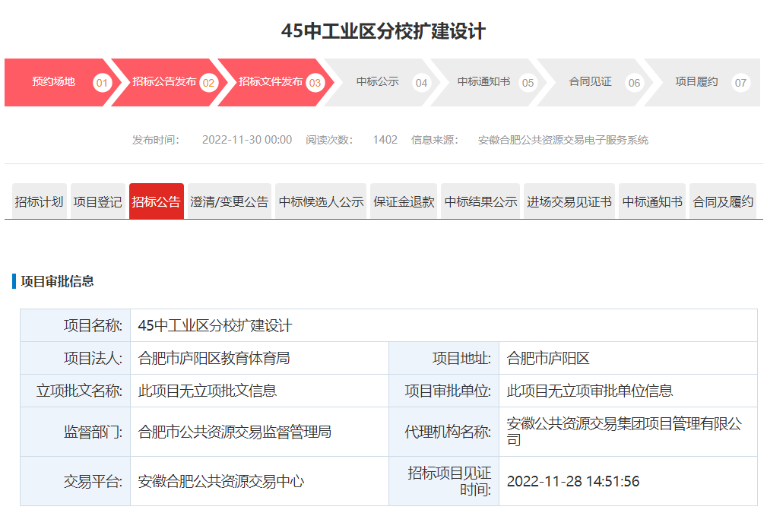Image resolution: width=767 pixels, height=532 pixels.
Task: Click 安徽合肥公共资源交易中心 cell
Action: [259, 481]
